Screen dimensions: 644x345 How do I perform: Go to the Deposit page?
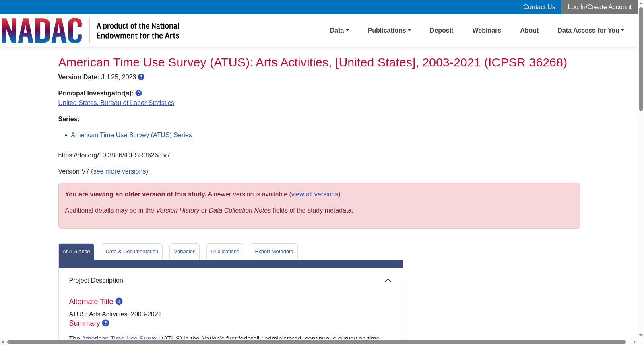click(442, 31)
